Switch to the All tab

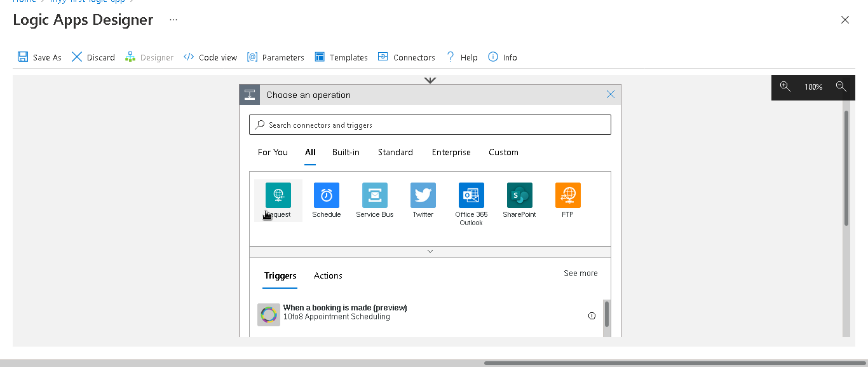pos(310,152)
